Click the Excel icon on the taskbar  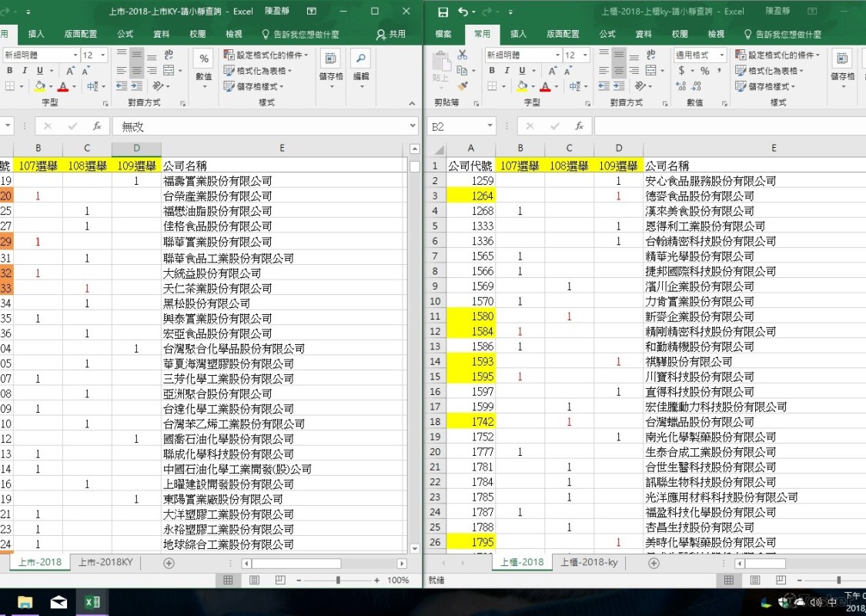coord(92,601)
